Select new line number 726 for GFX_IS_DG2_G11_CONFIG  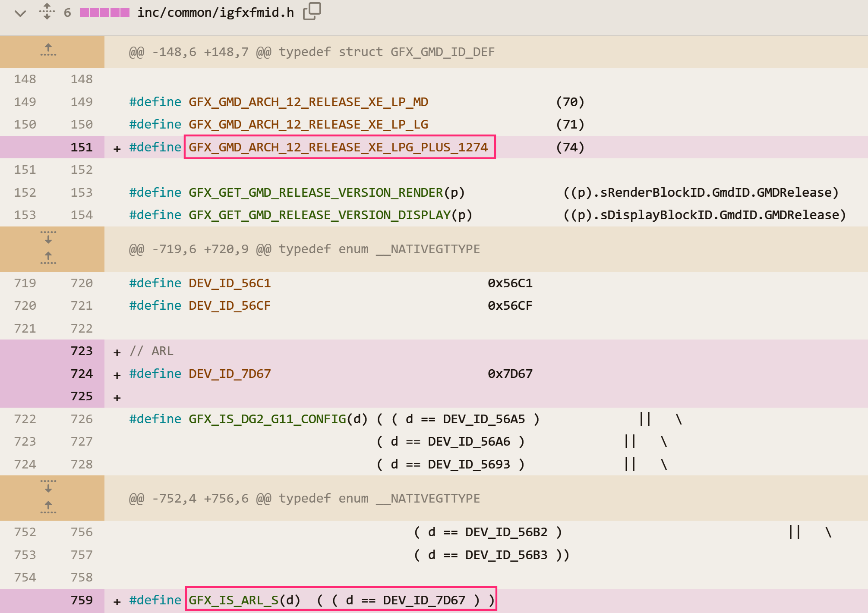click(82, 419)
